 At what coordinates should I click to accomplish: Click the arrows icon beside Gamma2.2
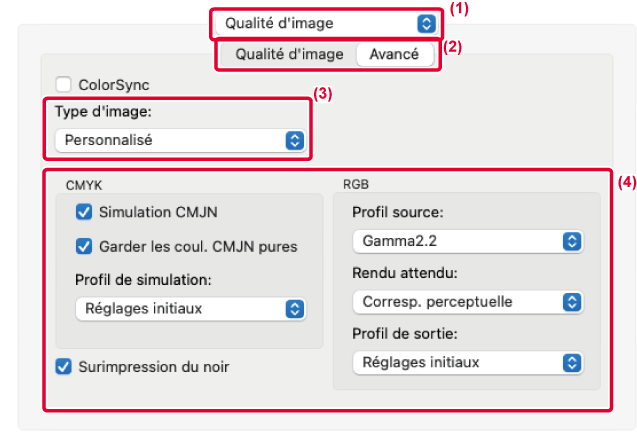click(572, 241)
